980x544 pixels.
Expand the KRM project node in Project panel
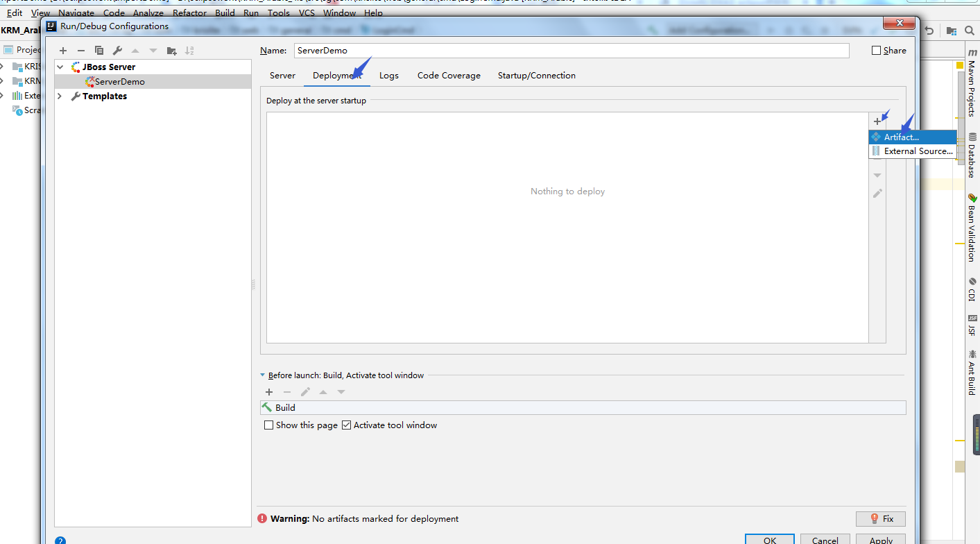coord(2,81)
